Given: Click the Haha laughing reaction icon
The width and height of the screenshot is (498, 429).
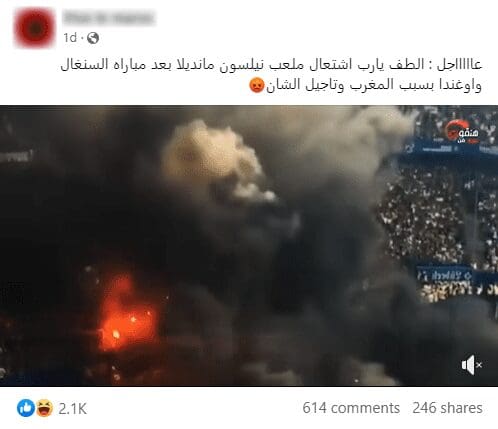Looking at the screenshot, I should [44, 408].
